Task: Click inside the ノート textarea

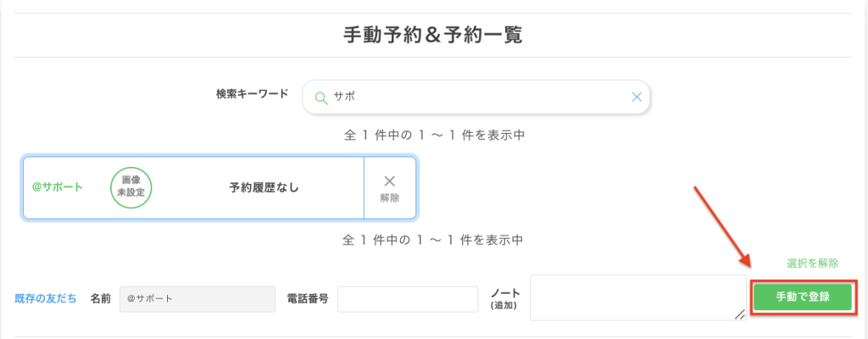Action: point(636,297)
